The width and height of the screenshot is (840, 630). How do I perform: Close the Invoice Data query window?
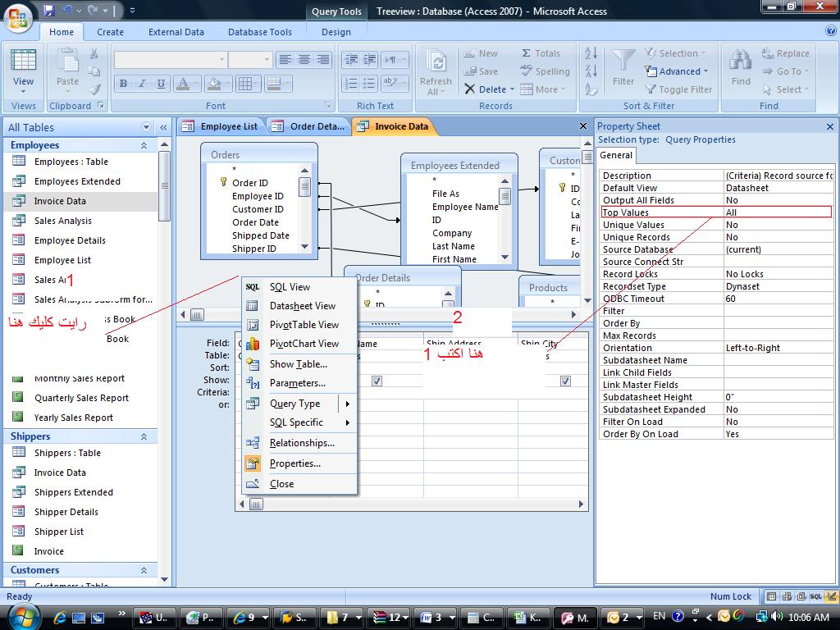pyautogui.click(x=583, y=126)
